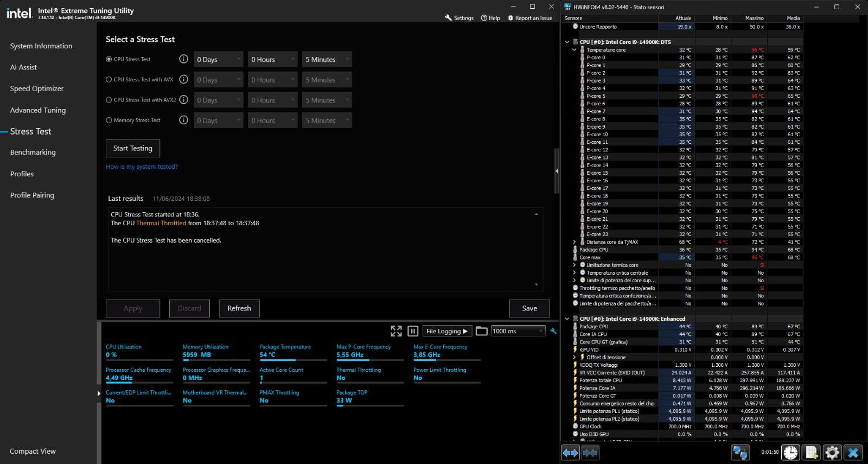Open the Benchmarking section
Screen dimensions: 868x464
pos(33,152)
